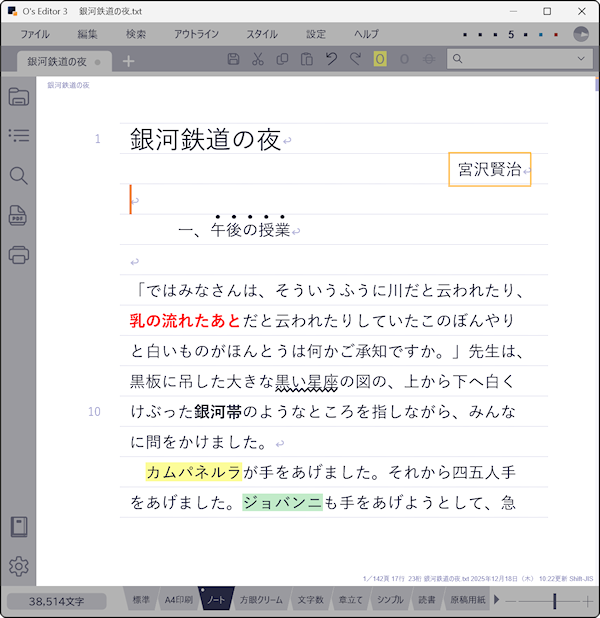This screenshot has width=600, height=618.
Task: Toggle the yellow highlight marker button
Action: [x=380, y=59]
